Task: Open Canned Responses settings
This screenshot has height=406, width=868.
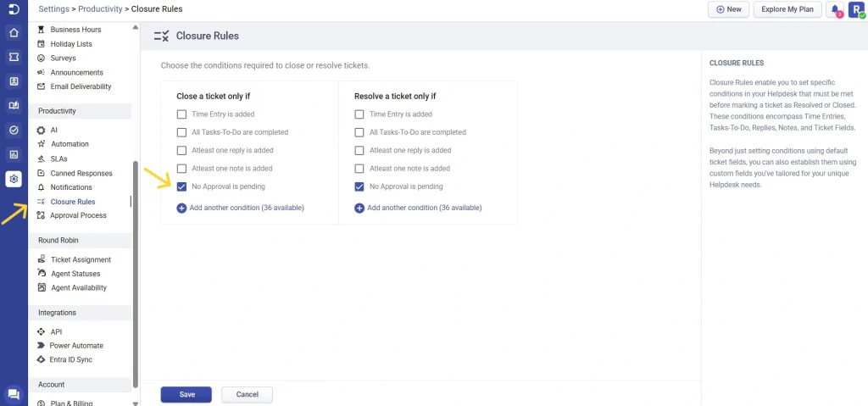Action: click(81, 174)
